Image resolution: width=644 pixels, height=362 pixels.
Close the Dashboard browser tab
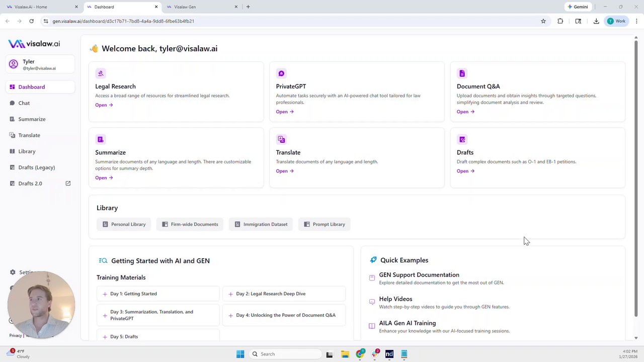coord(156,7)
